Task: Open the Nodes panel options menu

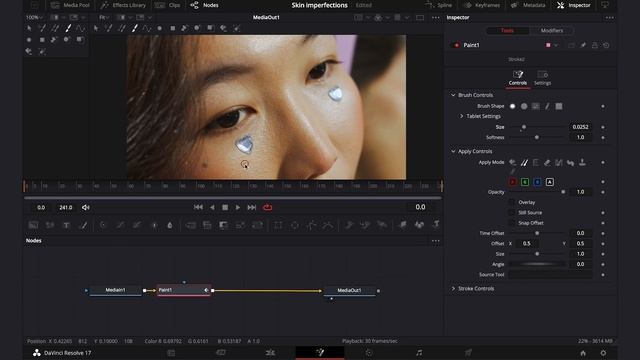Action: coord(436,241)
